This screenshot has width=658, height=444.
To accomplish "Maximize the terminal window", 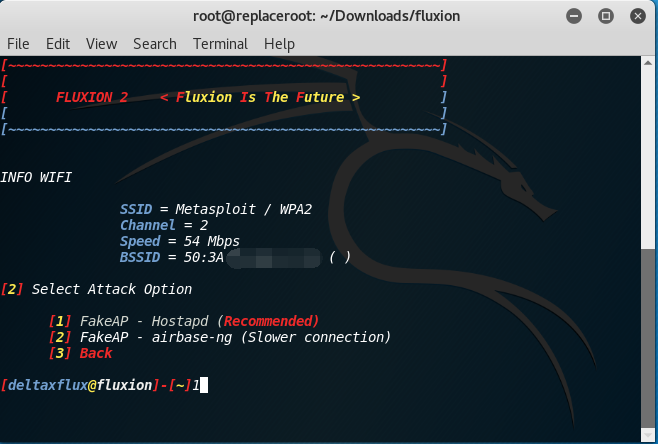I will coord(606,16).
